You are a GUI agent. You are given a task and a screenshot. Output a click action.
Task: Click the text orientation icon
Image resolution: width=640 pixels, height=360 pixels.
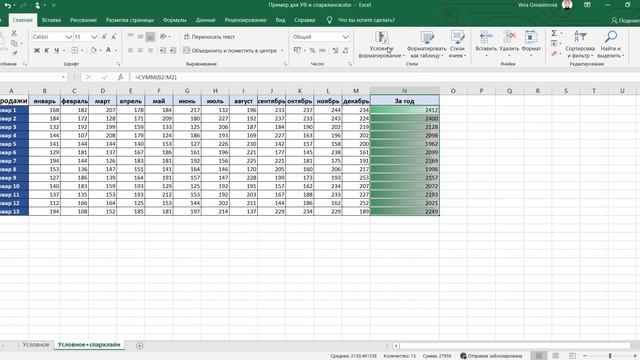pyautogui.click(x=163, y=37)
